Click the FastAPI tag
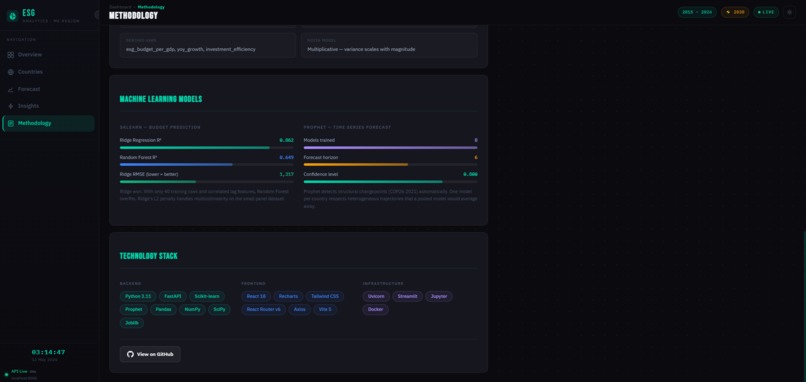The width and height of the screenshot is (806, 382). (173, 296)
